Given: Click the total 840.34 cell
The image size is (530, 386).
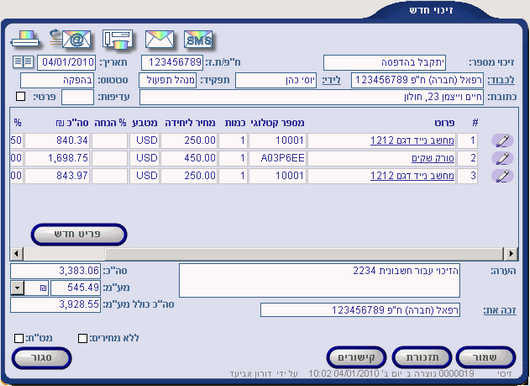Looking at the screenshot, I should pyautogui.click(x=57, y=141).
